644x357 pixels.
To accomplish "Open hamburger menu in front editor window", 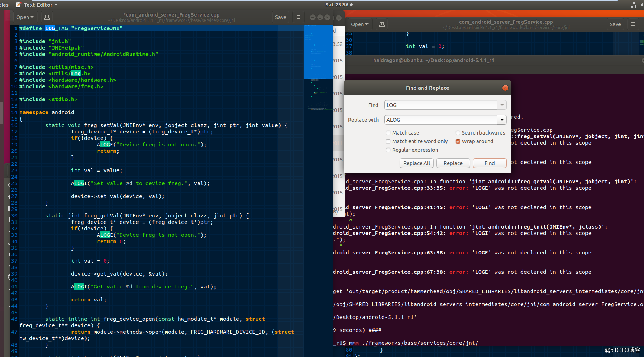I will (x=298, y=17).
